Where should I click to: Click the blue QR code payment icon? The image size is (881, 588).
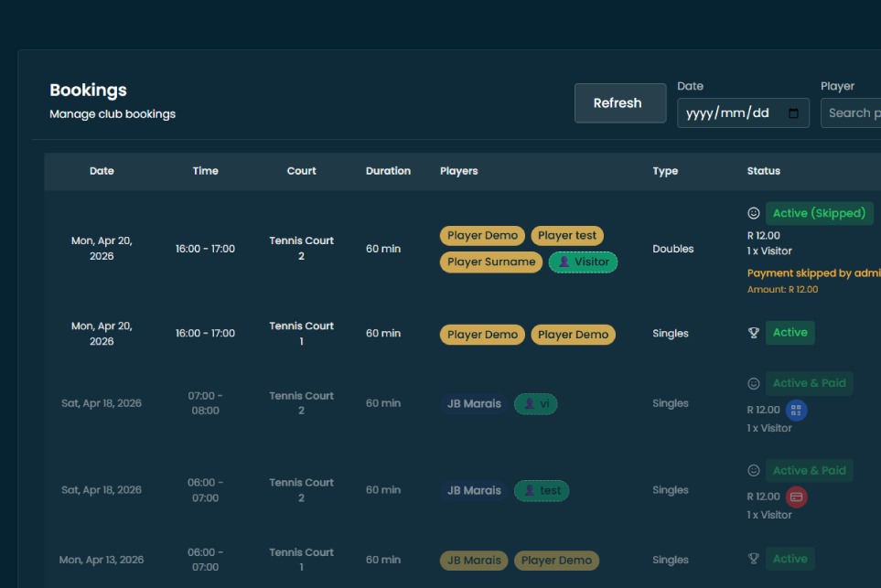click(796, 411)
